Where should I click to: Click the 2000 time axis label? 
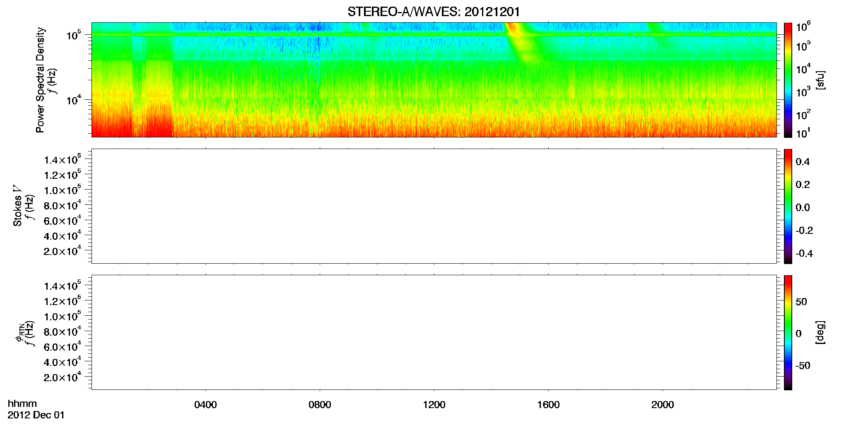(663, 405)
